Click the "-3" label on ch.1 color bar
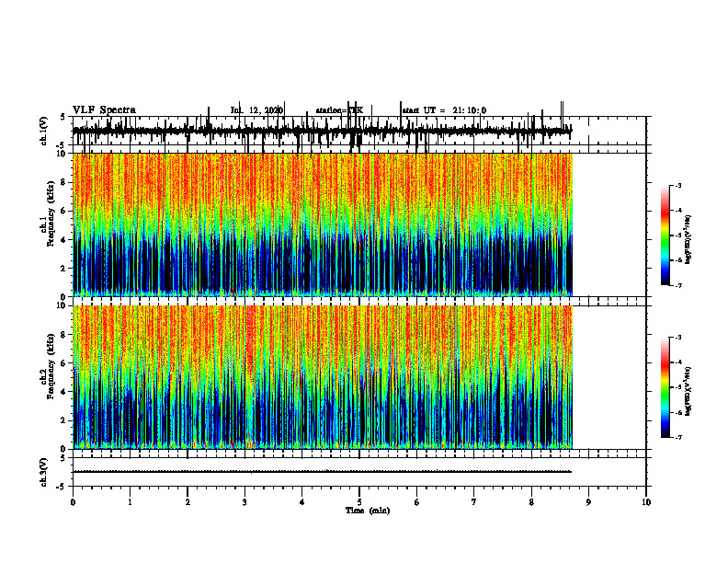The height and width of the screenshot is (563, 728). [677, 185]
